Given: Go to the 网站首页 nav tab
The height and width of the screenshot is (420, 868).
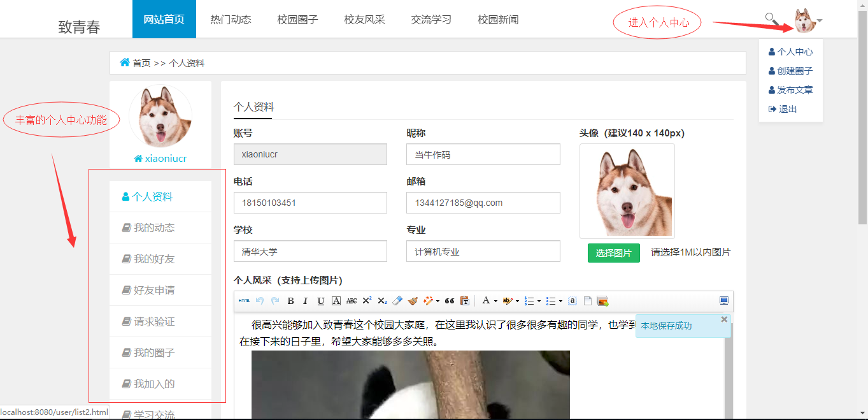Looking at the screenshot, I should [x=164, y=19].
